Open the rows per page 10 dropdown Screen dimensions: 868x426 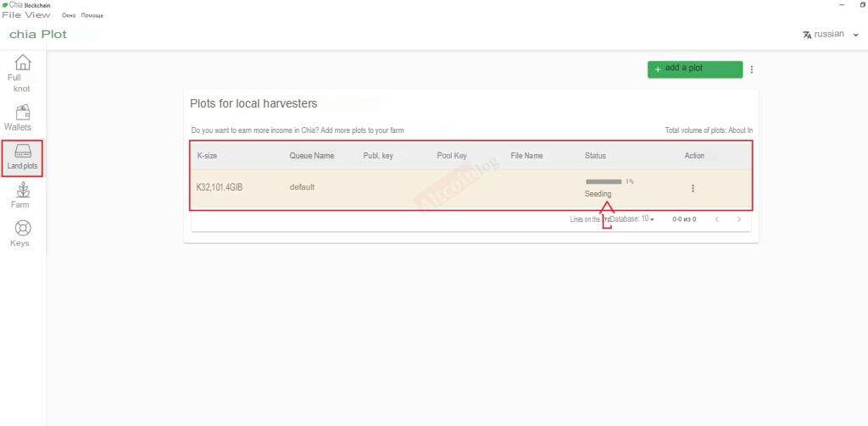coord(648,219)
